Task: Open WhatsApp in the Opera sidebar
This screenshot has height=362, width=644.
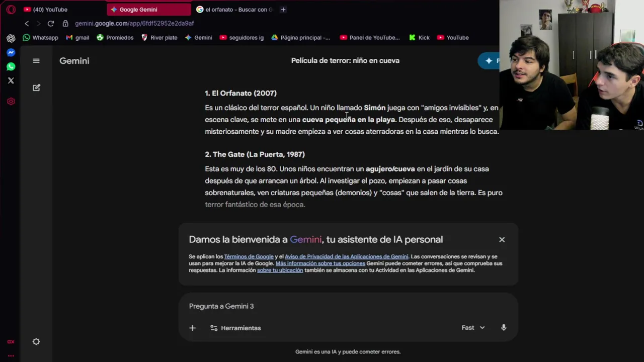Action: click(11, 66)
